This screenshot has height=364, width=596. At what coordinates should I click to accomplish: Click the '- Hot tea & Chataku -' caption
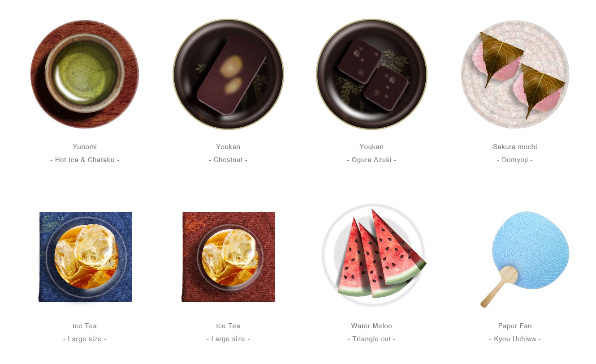(85, 160)
